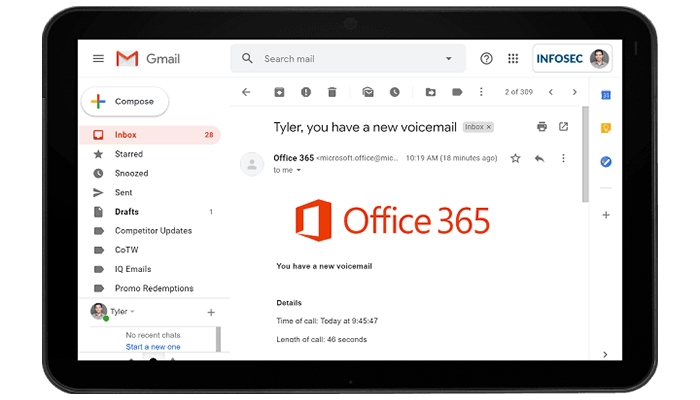Open the Support help icon
The width and height of the screenshot is (700, 400).
(x=486, y=58)
